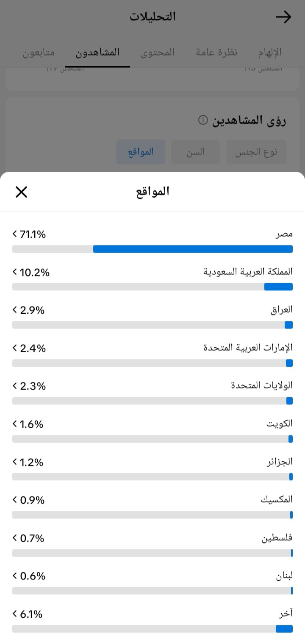Viewport: 305px width, 644px height.
Task: Click the مصر percentage bar
Action: (152, 249)
